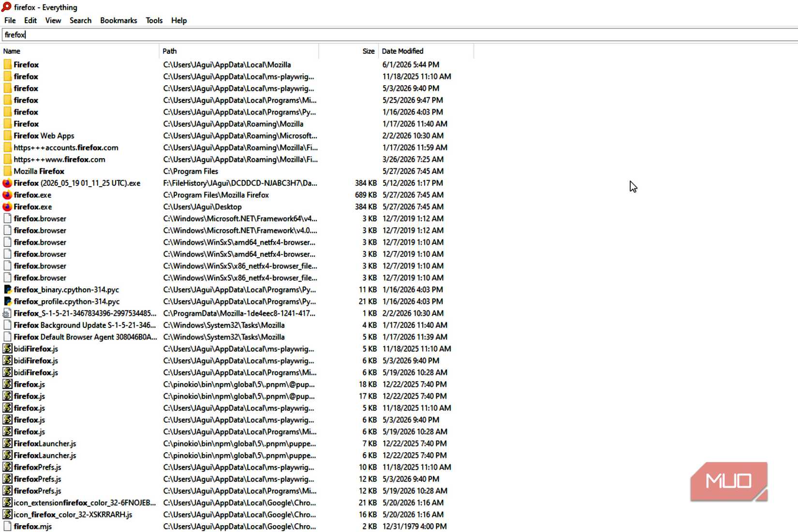798x532 pixels.
Task: Click Firefox icon of firefox.exe in Program Files
Action: point(7,195)
